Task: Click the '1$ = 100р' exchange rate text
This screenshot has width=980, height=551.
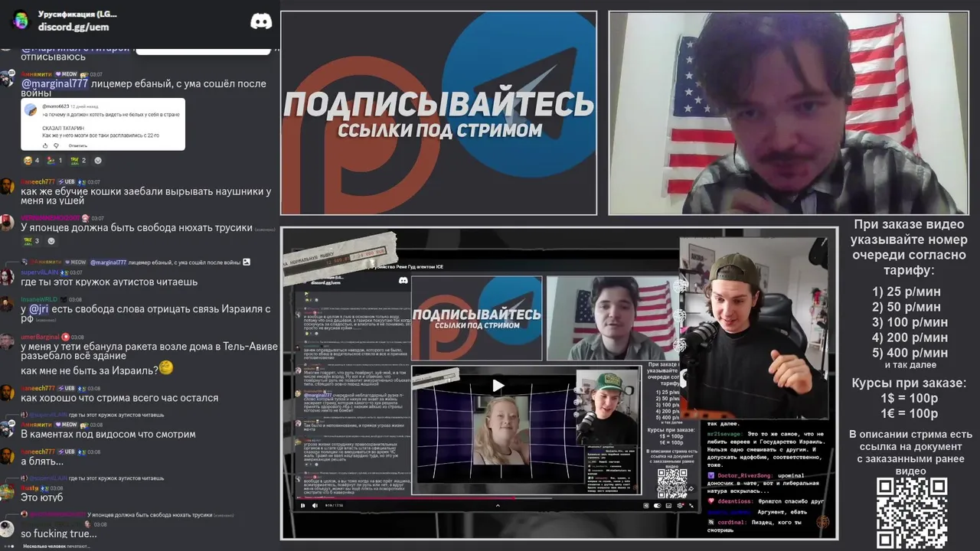Action: coord(910,398)
